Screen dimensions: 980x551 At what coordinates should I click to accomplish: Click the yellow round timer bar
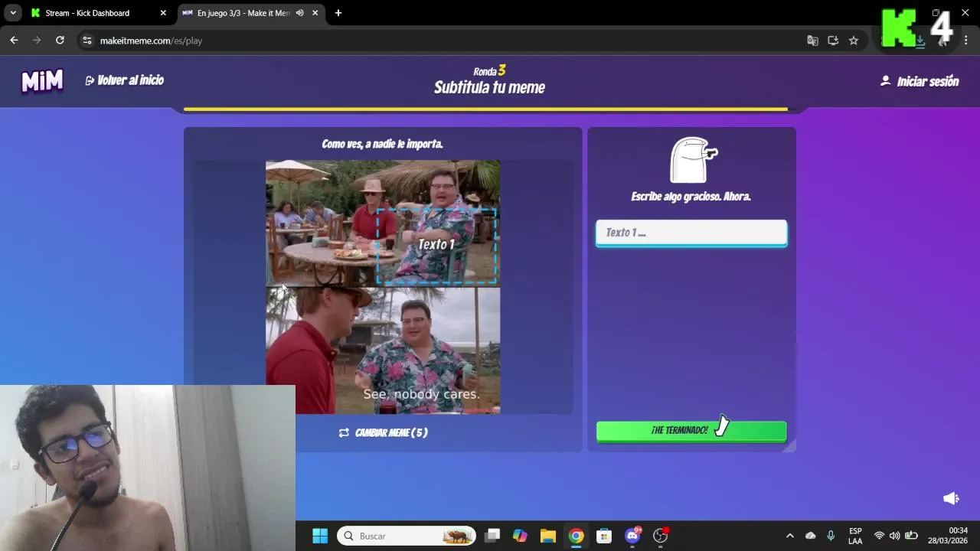pos(485,109)
